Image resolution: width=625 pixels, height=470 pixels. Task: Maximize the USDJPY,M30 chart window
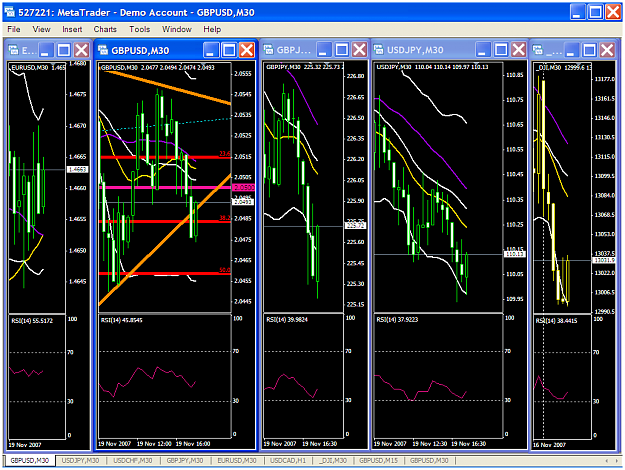[501, 49]
